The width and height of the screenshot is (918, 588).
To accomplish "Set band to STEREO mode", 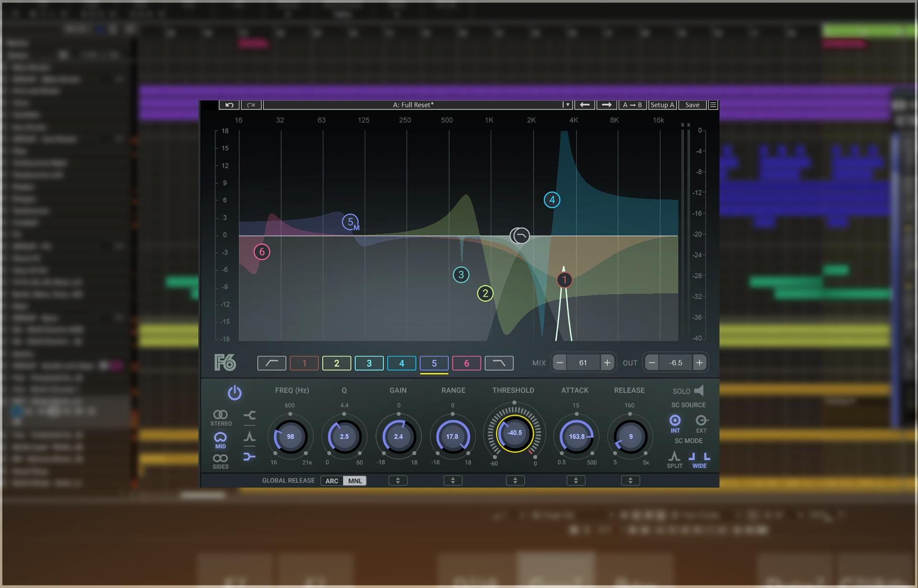I will click(x=220, y=418).
